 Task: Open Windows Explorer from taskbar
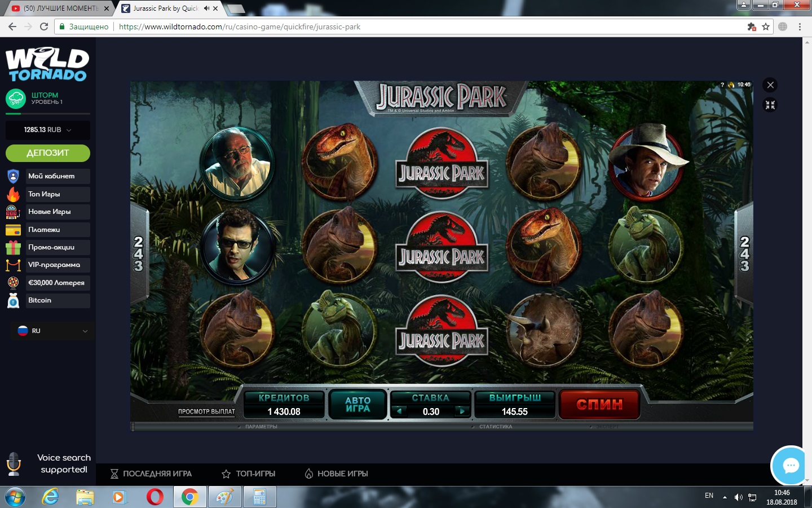(85, 497)
